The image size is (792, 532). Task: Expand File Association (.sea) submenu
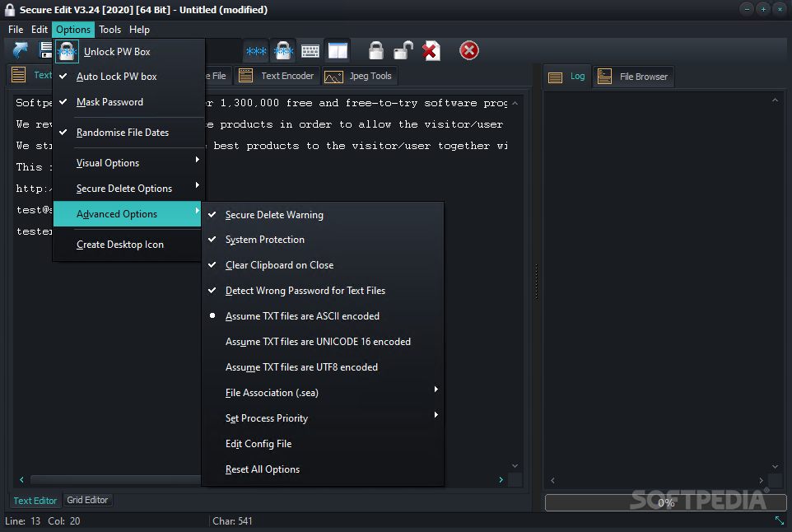click(x=322, y=393)
